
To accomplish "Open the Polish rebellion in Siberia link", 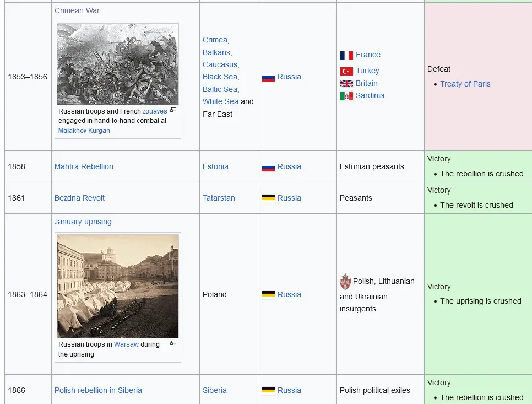I will pyautogui.click(x=98, y=390).
